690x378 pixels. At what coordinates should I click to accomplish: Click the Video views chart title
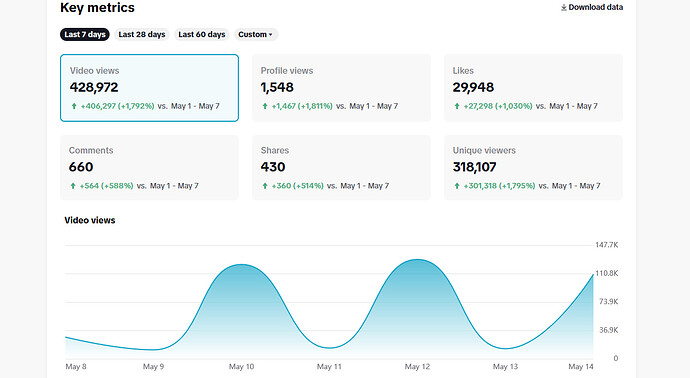90,220
